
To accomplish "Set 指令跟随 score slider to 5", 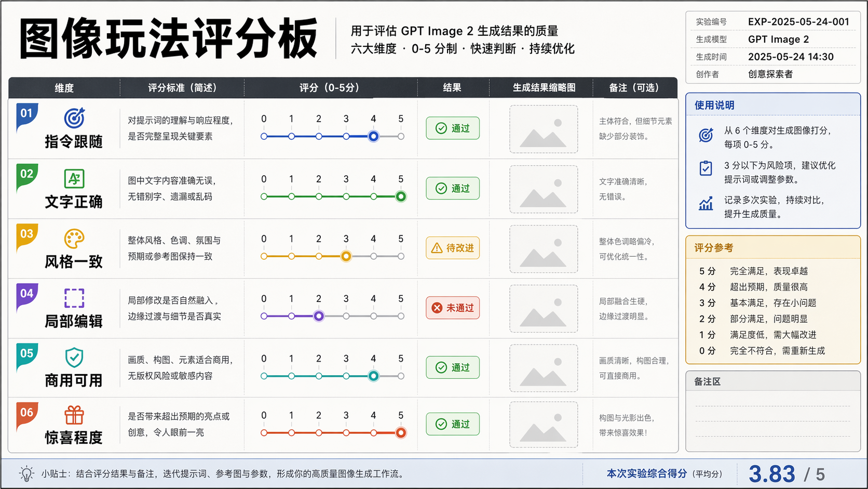I will 401,137.
